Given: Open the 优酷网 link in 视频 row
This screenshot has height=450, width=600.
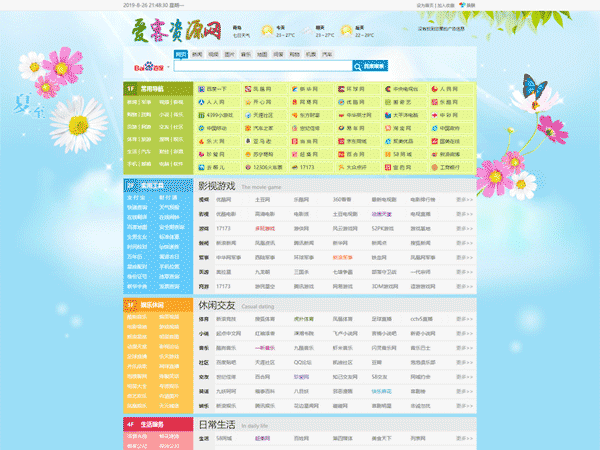Looking at the screenshot, I should point(237,199).
